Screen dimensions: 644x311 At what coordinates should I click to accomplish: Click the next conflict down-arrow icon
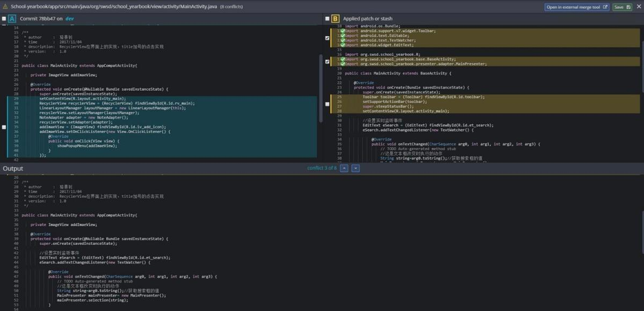coord(356,168)
